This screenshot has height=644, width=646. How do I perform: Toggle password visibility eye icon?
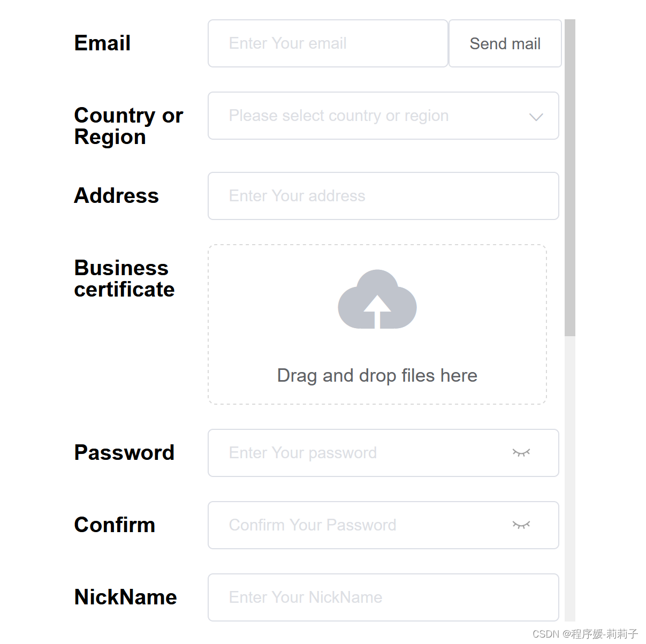(521, 453)
